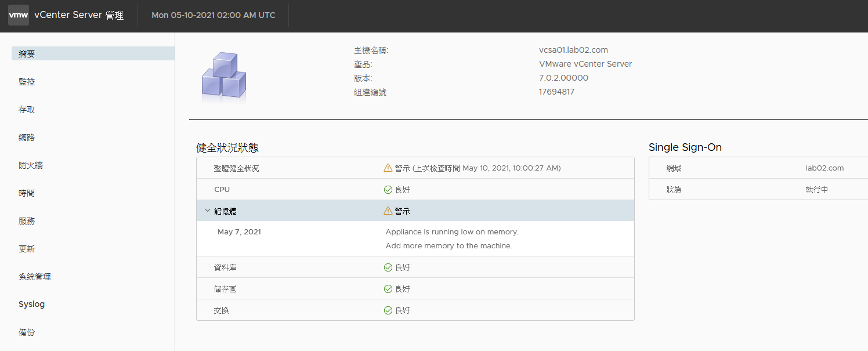Click the warning triangle icon in 記憶體 row
Viewport: 868px width, 351px height.
click(x=388, y=211)
